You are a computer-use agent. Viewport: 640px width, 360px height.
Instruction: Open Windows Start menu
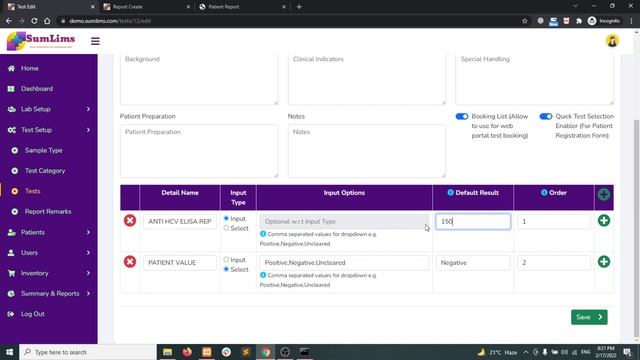coord(9,352)
